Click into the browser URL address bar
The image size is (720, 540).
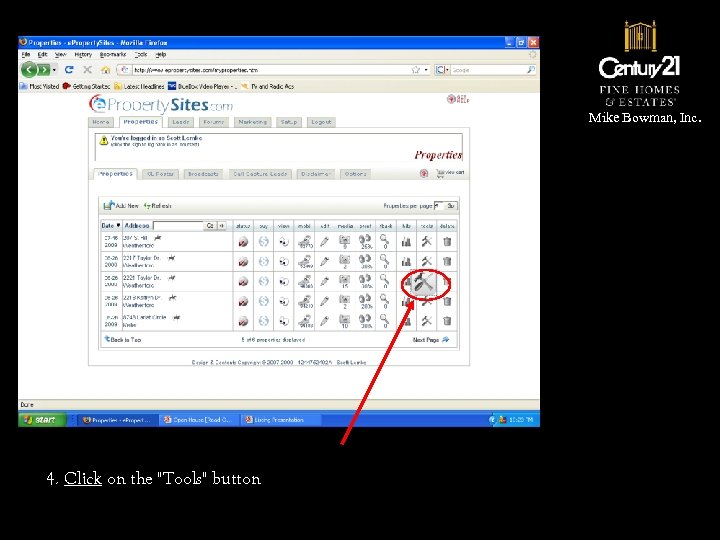click(272, 70)
